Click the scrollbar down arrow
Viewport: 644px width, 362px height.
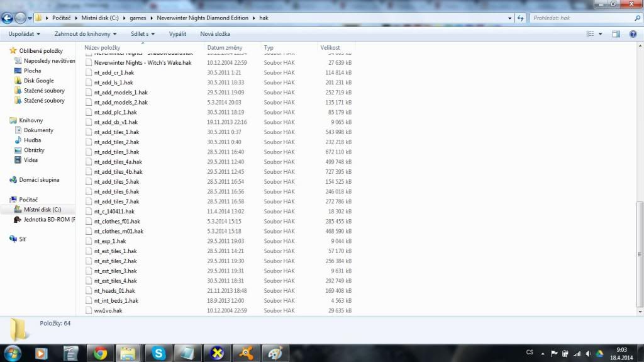[x=640, y=312]
